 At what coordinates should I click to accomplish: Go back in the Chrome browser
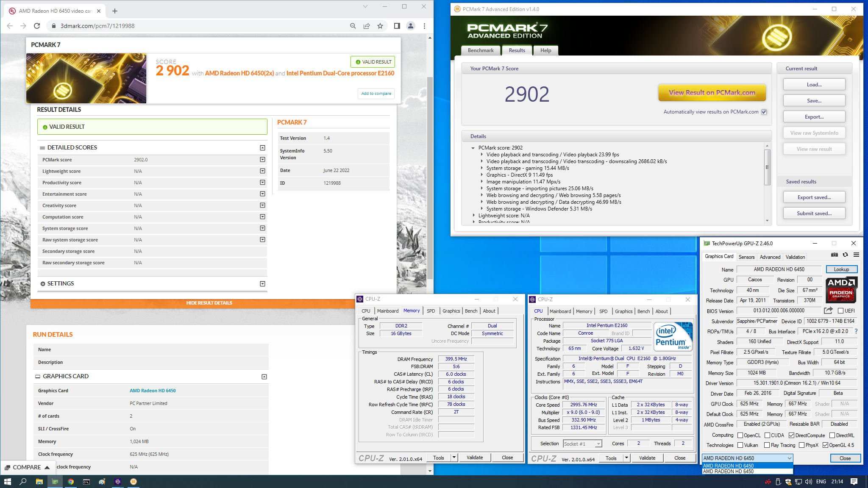10,26
